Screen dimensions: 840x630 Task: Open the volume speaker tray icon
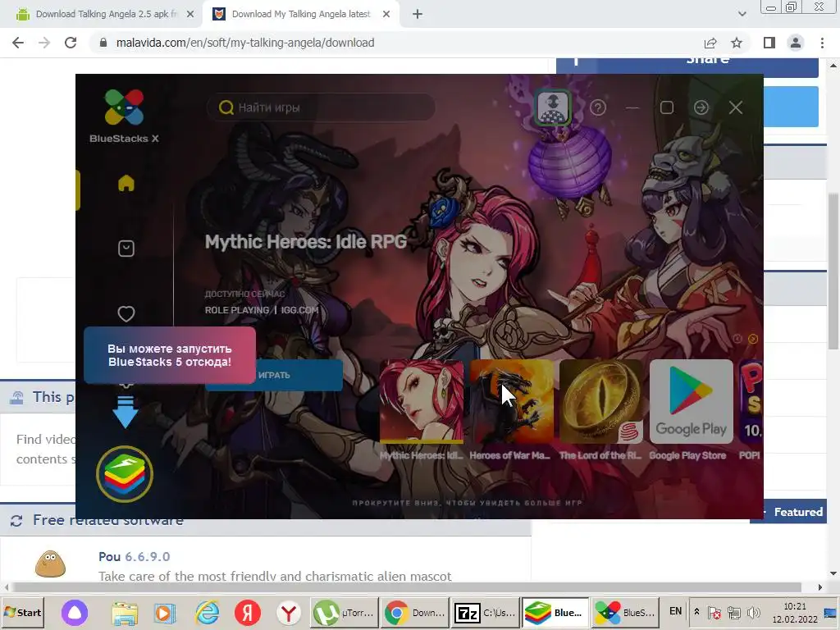pyautogui.click(x=754, y=612)
